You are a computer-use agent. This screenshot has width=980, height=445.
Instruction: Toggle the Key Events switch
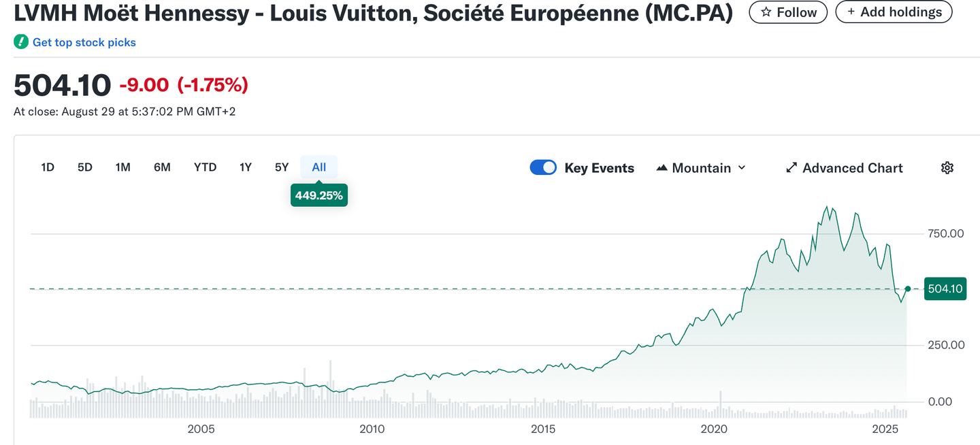pyautogui.click(x=543, y=168)
